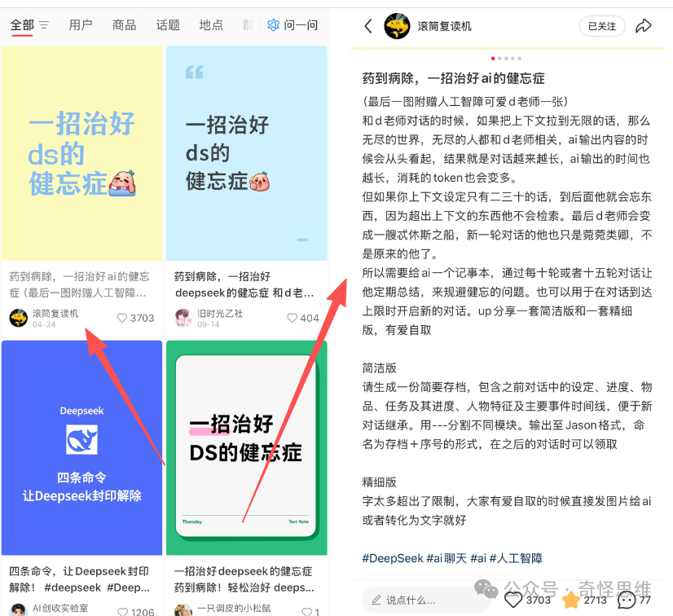Favorite the post via the star icon
Viewport: 673px width, 616px height.
click(571, 600)
